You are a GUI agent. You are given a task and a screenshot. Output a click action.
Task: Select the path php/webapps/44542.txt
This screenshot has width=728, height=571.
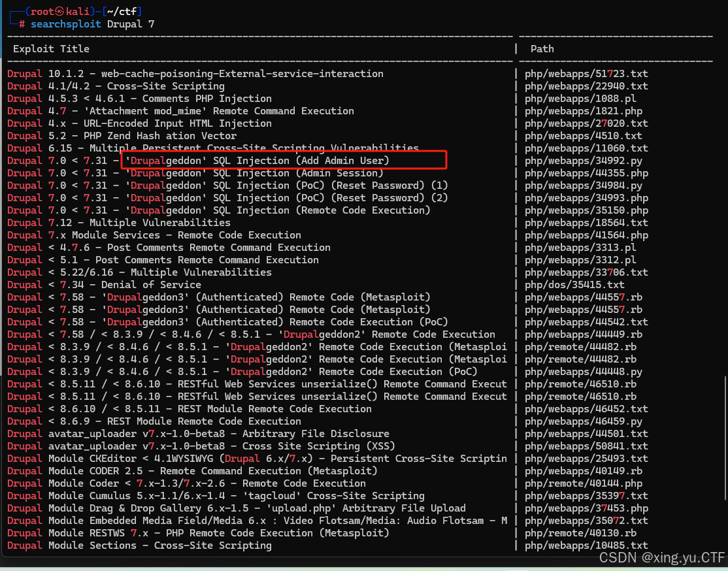point(586,322)
